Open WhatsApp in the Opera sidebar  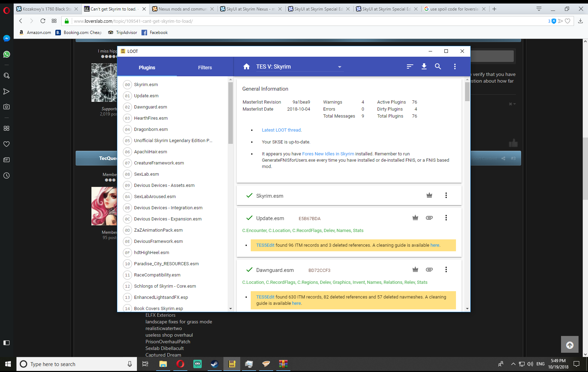[6, 54]
